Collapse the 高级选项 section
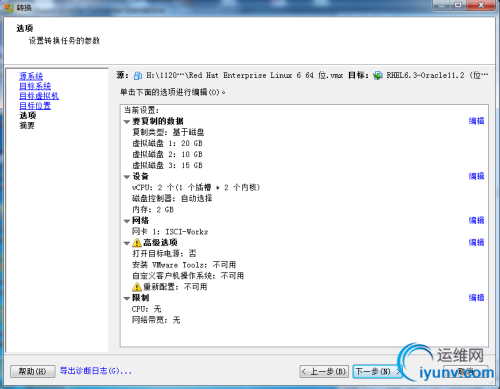This screenshot has width=500, height=389. 127,243
